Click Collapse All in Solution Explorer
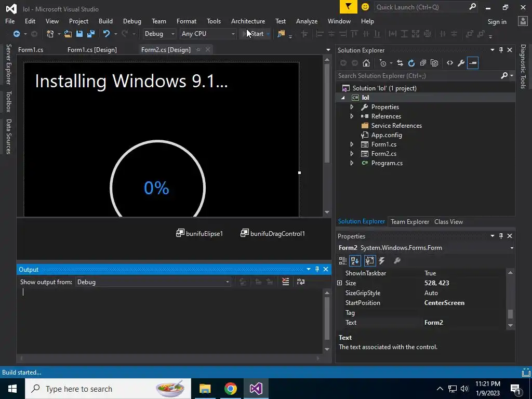This screenshot has width=532, height=399. coord(423,63)
